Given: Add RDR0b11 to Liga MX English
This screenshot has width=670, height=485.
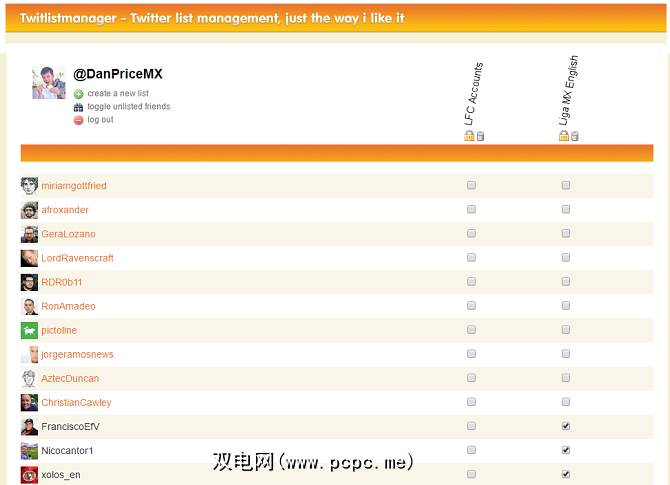Looking at the screenshot, I should click(x=566, y=281).
